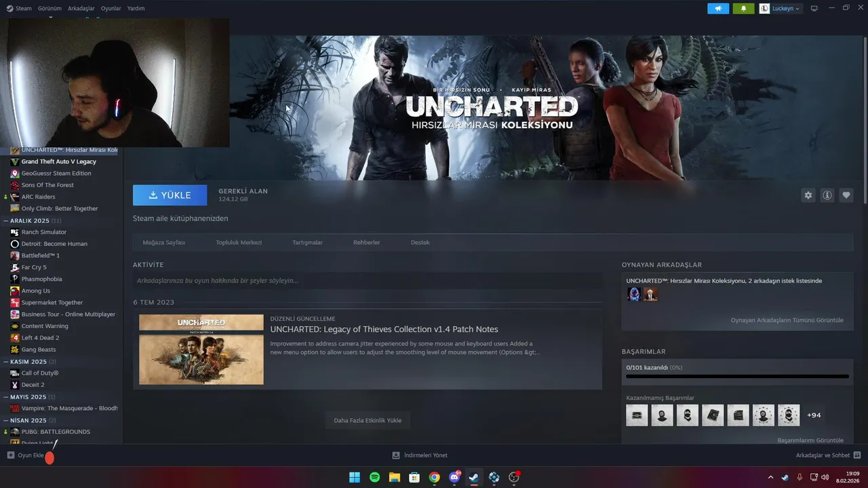Open game settings gear icon
Viewport: 868px width, 488px height.
808,195
